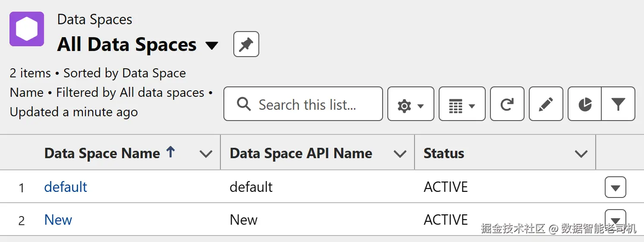Expand Data Space Name column options chevron

pyautogui.click(x=206, y=153)
